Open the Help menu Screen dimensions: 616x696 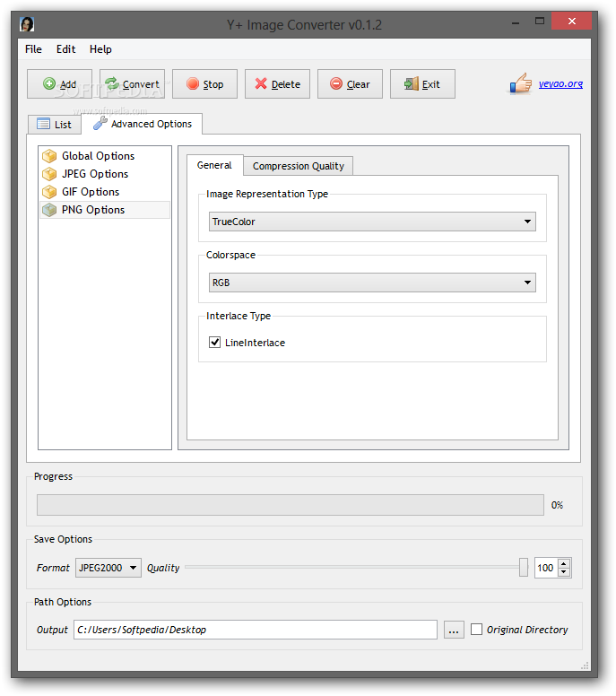(100, 49)
